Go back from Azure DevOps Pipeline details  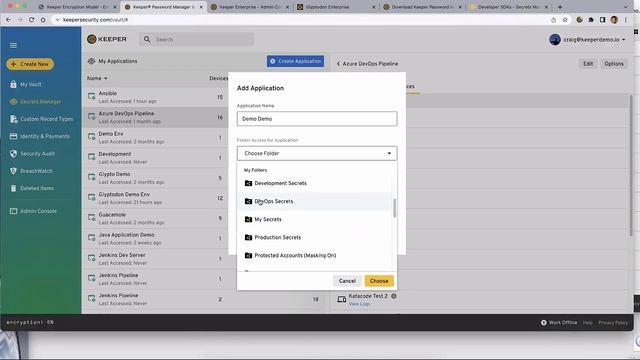coord(338,64)
